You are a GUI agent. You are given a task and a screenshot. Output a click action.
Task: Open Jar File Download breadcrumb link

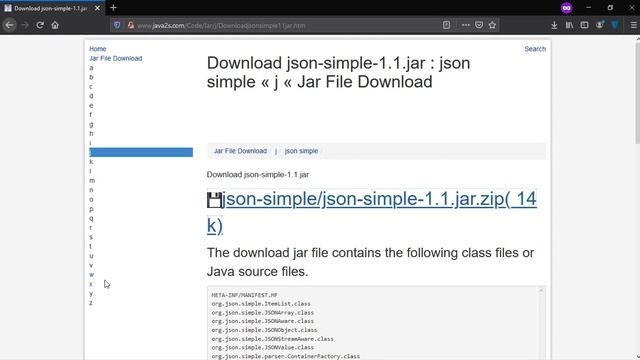coord(240,151)
